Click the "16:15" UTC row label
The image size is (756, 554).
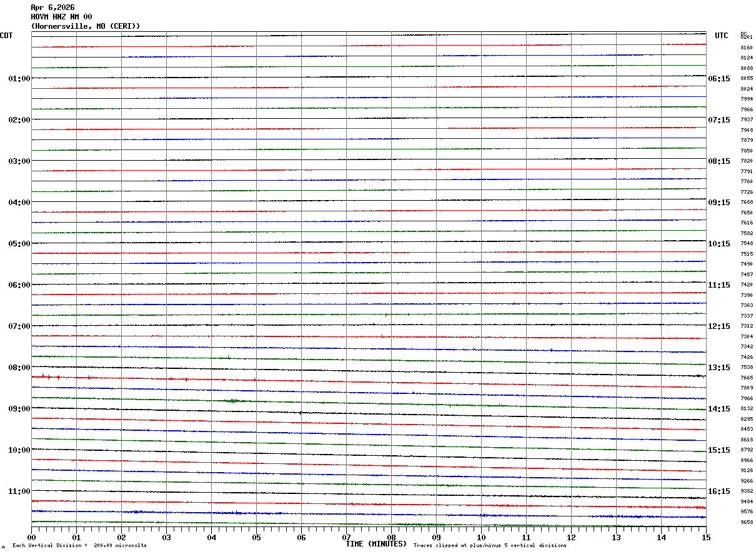(x=719, y=491)
